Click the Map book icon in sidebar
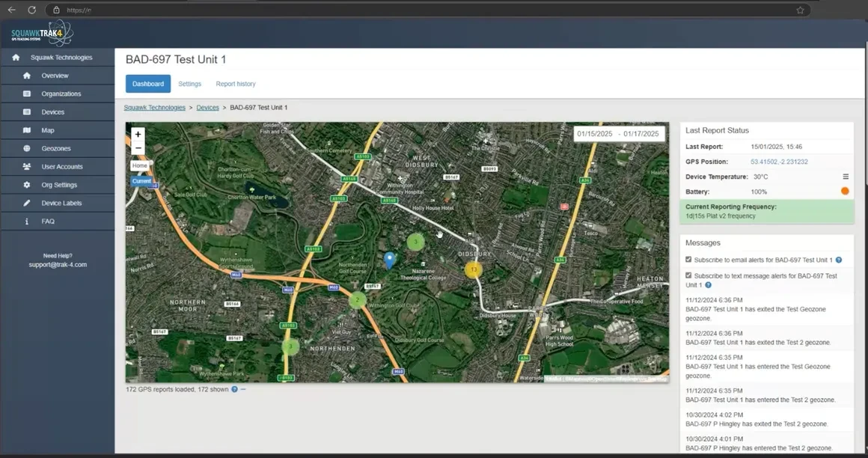 [x=27, y=130]
